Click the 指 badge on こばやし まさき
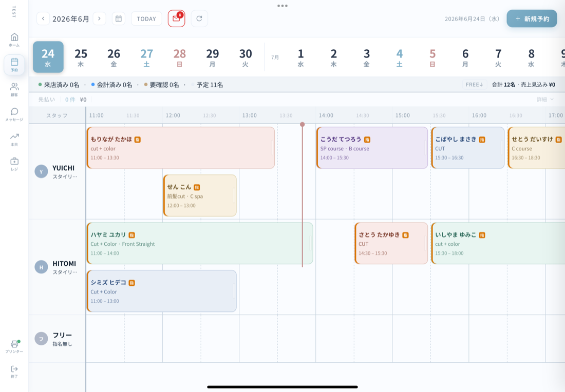The height and width of the screenshot is (392, 565). point(482,140)
